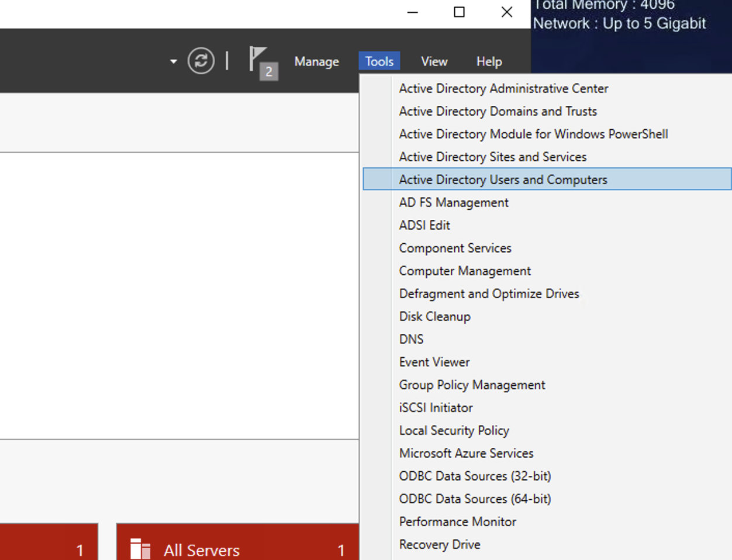Screen dimensions: 732x560
Task: Open ODBC Data Sources (64-bit)
Action: tap(547, 499)
